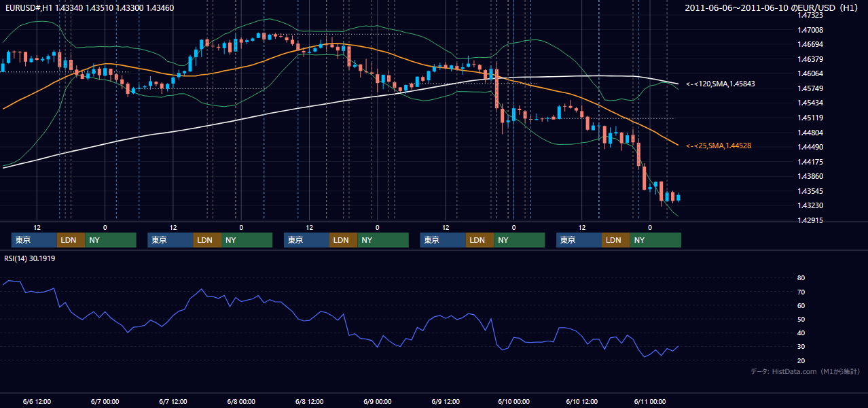Image resolution: width=868 pixels, height=408 pixels.
Task: Select the 2011-06-06〜2011-06-10 EUR/USD (H1) title
Action: (x=772, y=7)
